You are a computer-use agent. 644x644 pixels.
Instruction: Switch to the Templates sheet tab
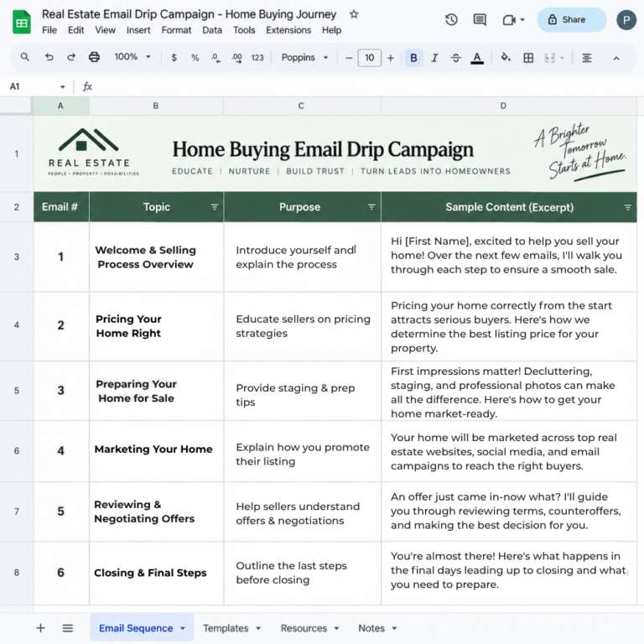tap(226, 628)
